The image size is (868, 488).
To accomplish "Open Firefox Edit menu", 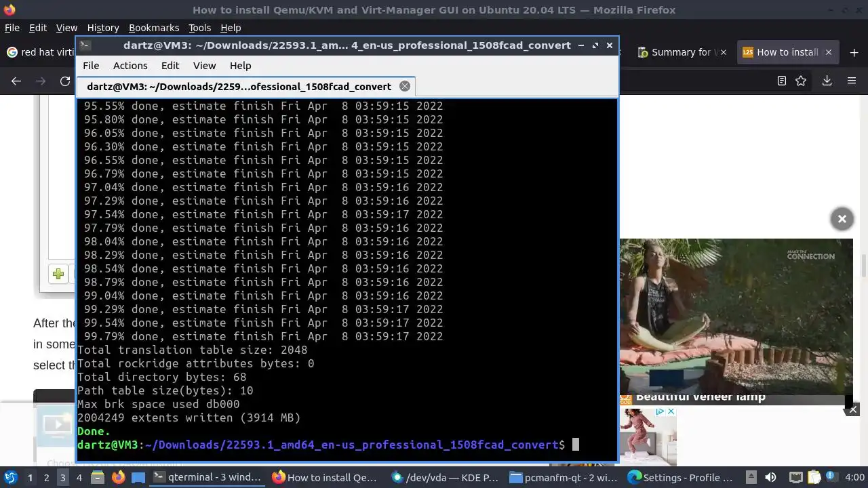I will (37, 28).
